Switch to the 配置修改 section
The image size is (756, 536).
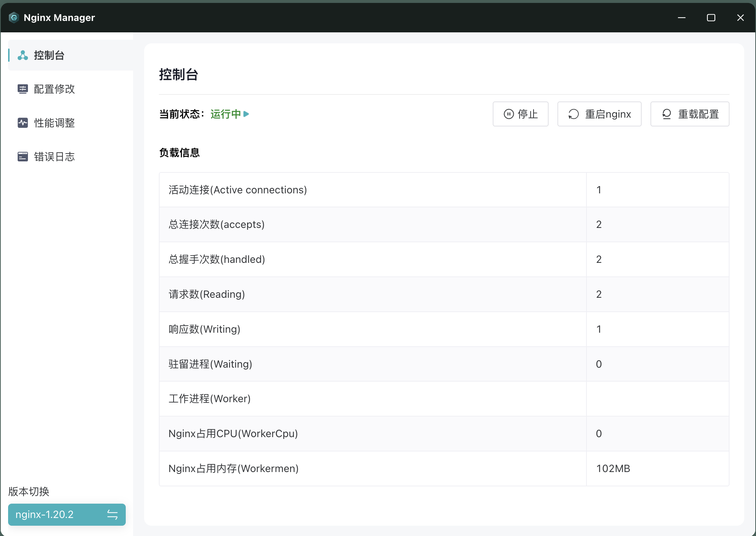point(54,89)
